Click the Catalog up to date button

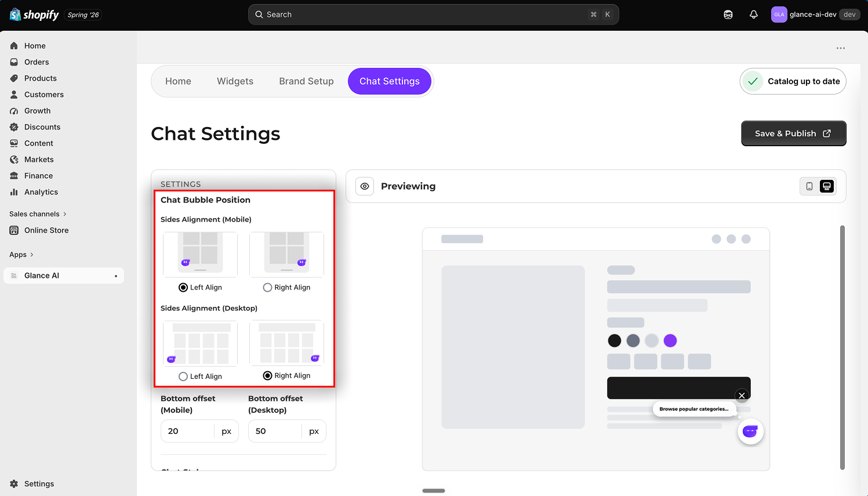point(793,81)
